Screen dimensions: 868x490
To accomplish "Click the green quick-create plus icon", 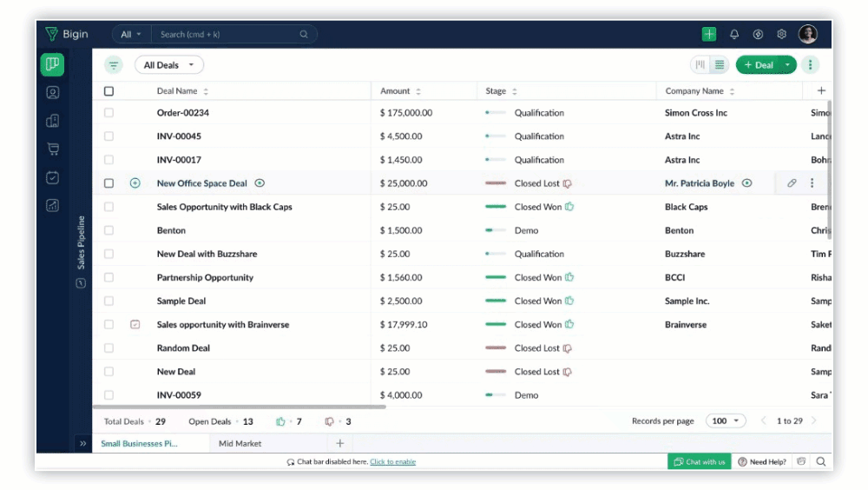I will click(709, 34).
